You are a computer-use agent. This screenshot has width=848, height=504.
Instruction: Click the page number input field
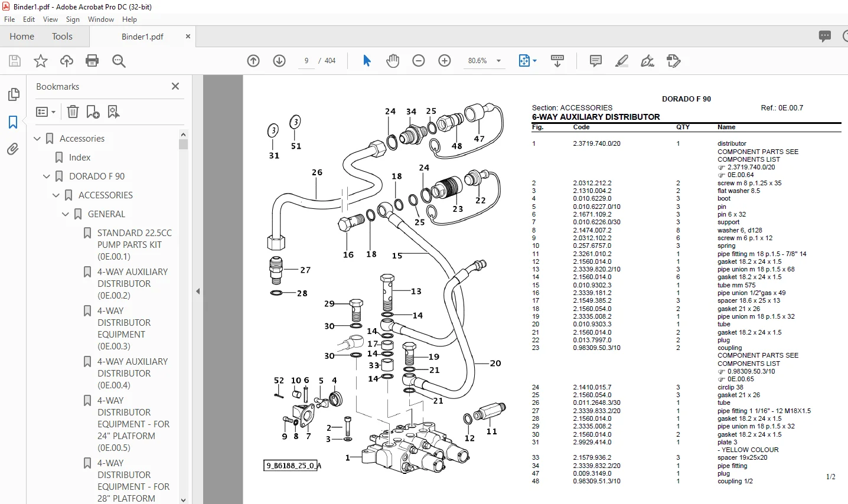(x=306, y=61)
